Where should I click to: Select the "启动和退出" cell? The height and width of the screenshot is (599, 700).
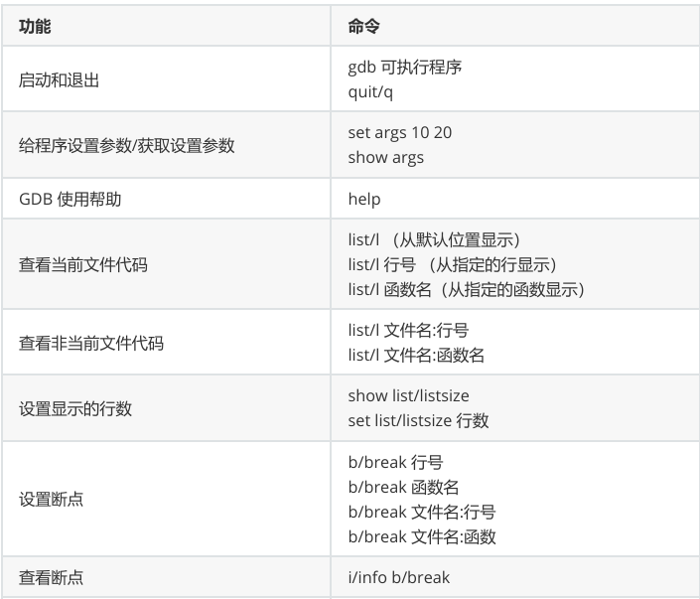59,80
